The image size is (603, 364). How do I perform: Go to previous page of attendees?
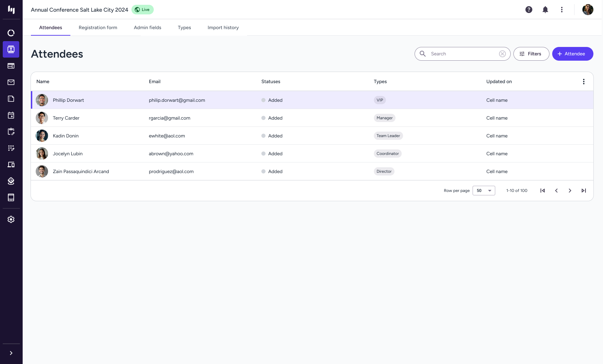point(556,191)
